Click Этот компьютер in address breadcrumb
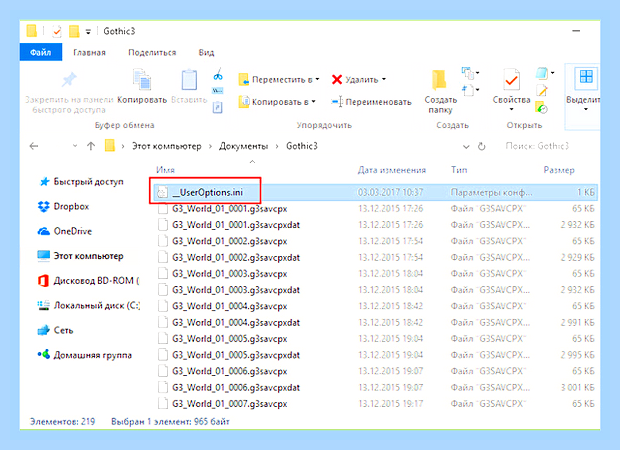 coord(166,146)
